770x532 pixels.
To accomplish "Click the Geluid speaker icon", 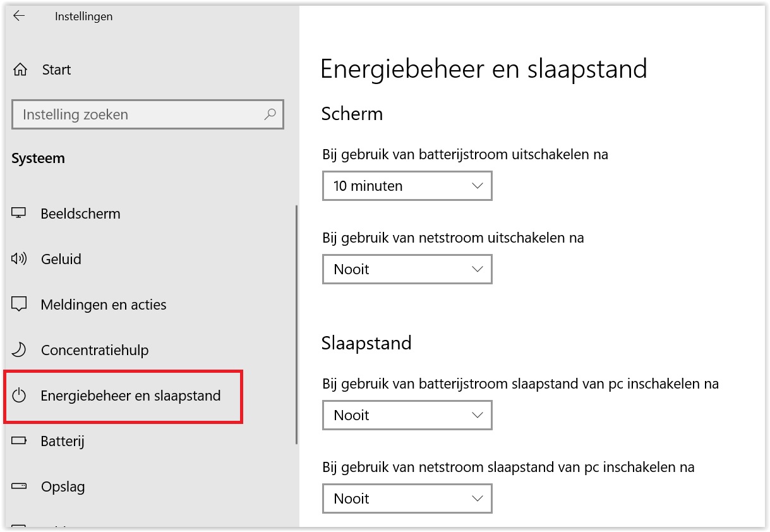I will [19, 259].
